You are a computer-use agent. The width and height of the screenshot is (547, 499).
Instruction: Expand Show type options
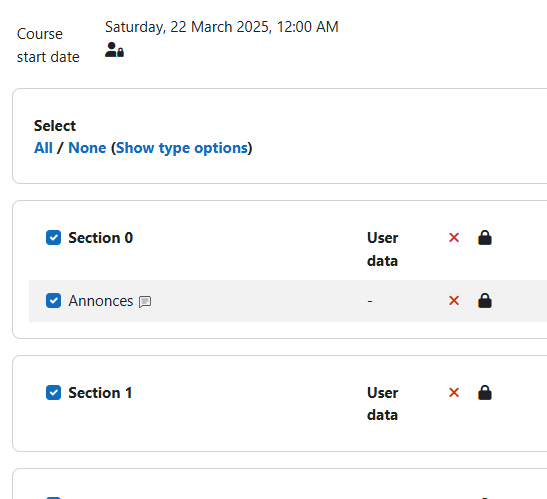(x=181, y=148)
